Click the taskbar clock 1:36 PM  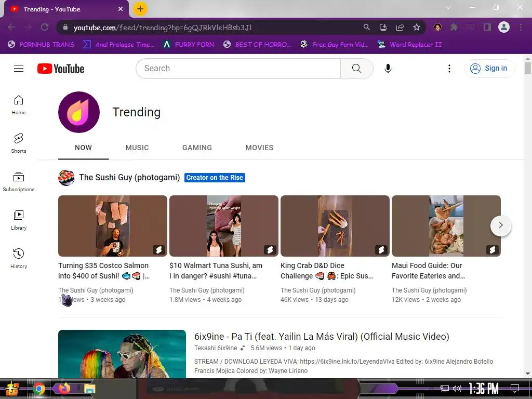484,389
